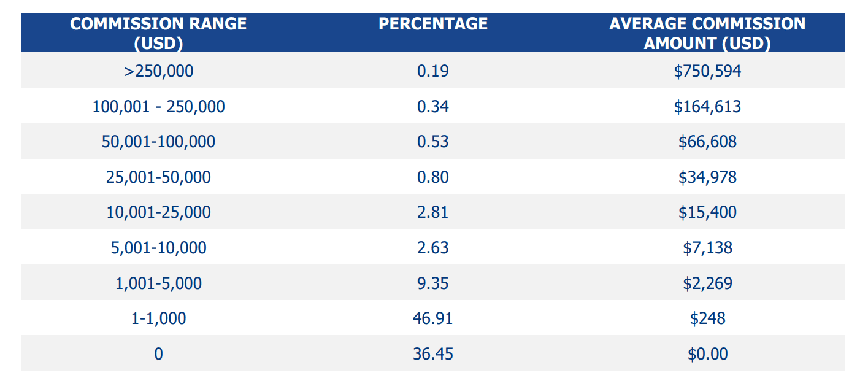This screenshot has width=868, height=389.
Task: Select the 0.80 percentage cell
Action: (x=433, y=177)
